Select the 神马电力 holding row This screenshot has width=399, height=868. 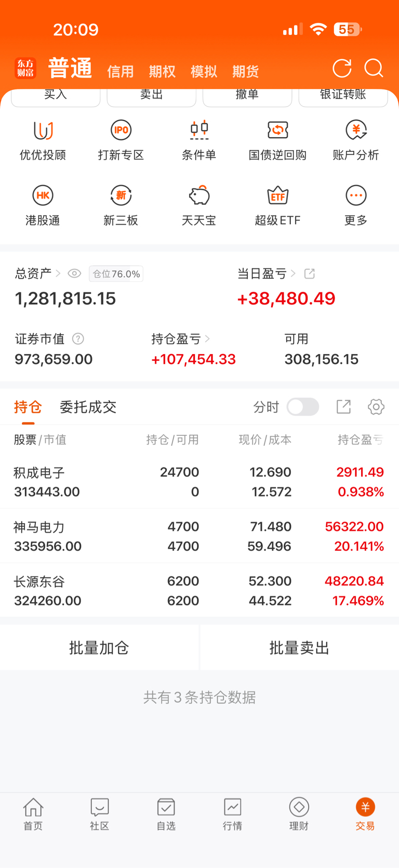(x=199, y=536)
